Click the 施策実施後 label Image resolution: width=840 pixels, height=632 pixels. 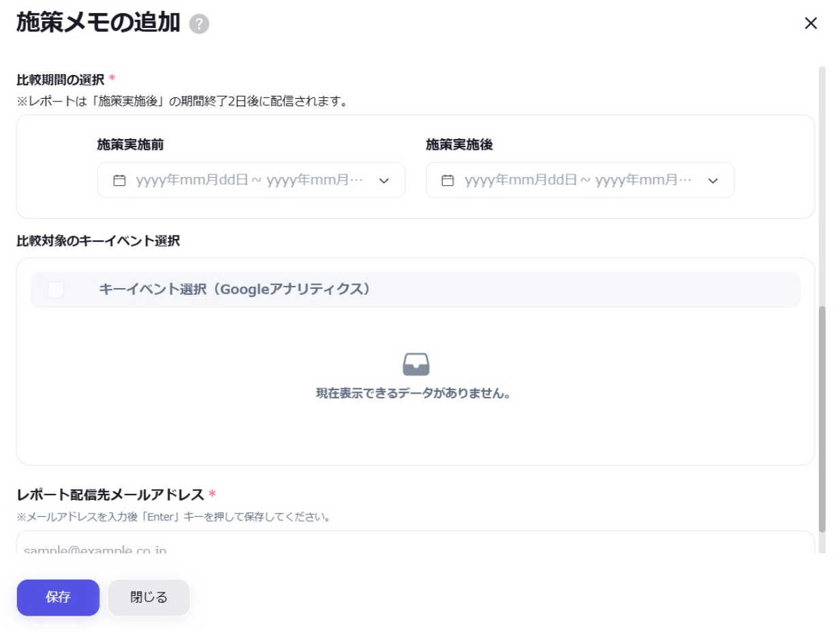pyautogui.click(x=459, y=144)
